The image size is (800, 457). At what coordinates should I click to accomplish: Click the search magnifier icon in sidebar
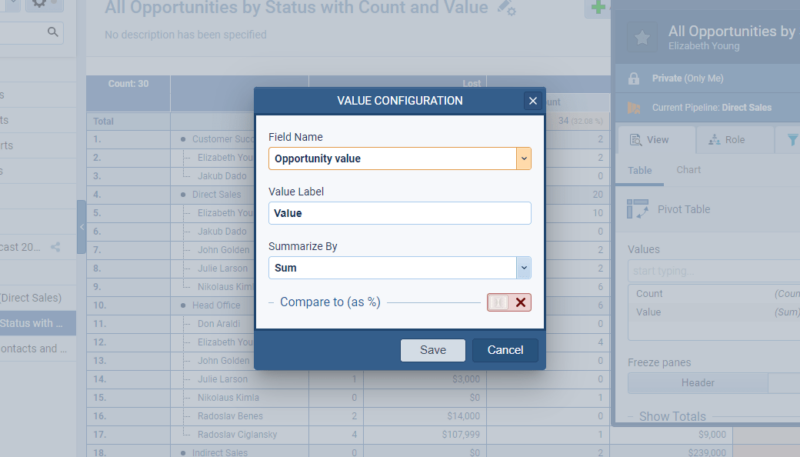click(x=53, y=32)
